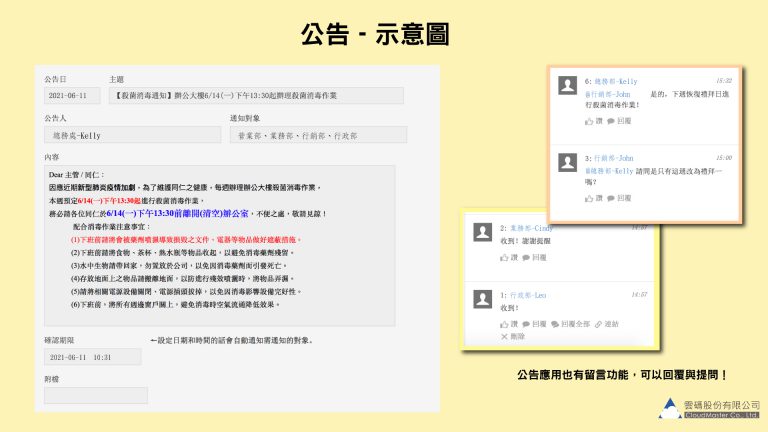Reply to Kelly's comment number 6
The width and height of the screenshot is (768, 432).
[619, 121]
